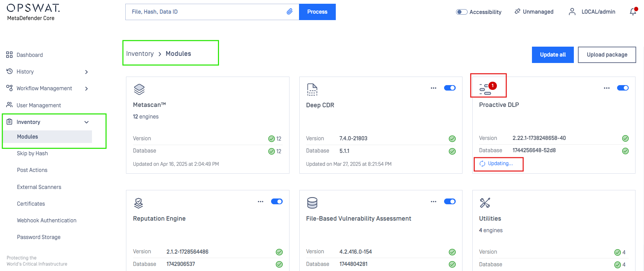The width and height of the screenshot is (644, 271).
Task: Click the Utilities tools icon
Action: click(x=485, y=203)
